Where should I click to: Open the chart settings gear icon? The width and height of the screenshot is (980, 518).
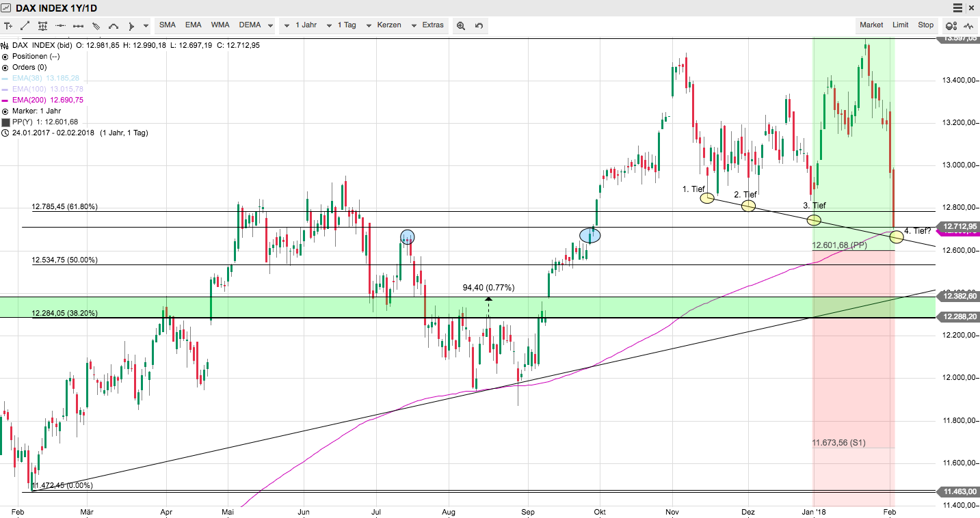point(951,25)
